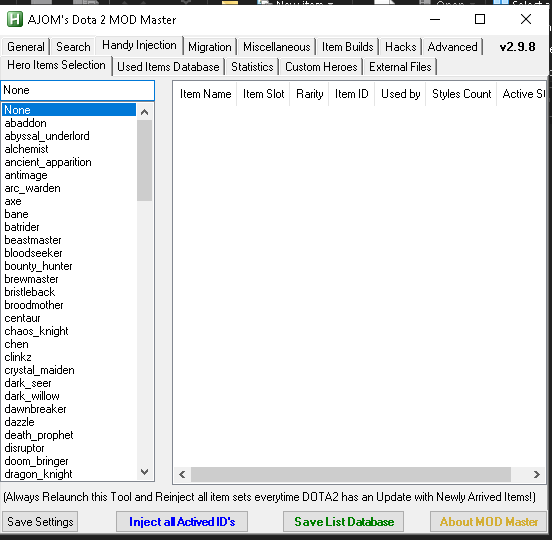Click the hero filter input field showing None
Image resolution: width=552 pixels, height=540 pixels.
77,90
